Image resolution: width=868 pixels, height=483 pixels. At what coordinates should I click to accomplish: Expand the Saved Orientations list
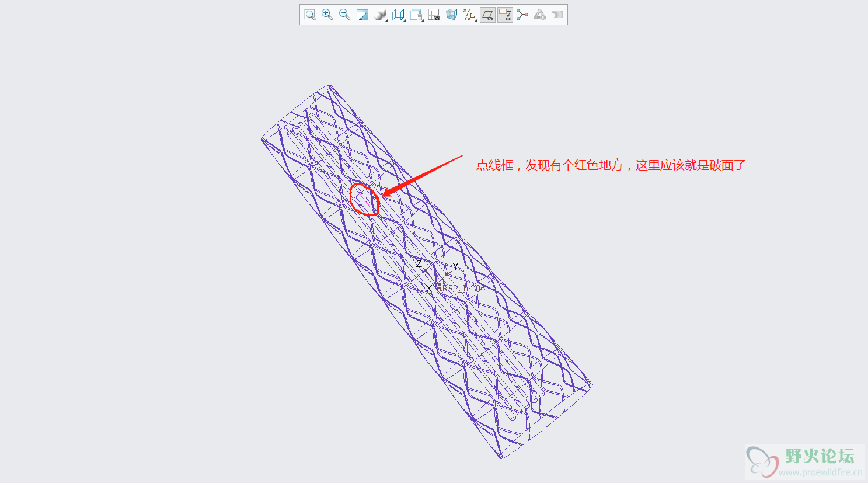(416, 15)
